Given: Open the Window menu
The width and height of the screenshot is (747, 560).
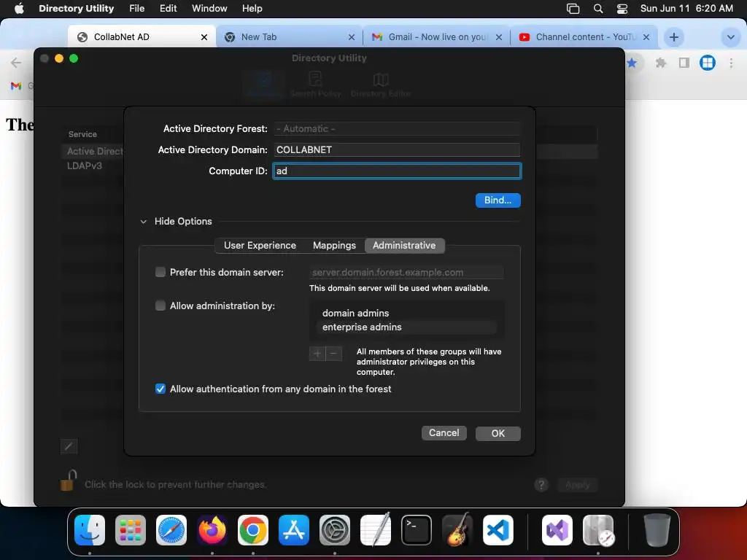Looking at the screenshot, I should click(209, 9).
